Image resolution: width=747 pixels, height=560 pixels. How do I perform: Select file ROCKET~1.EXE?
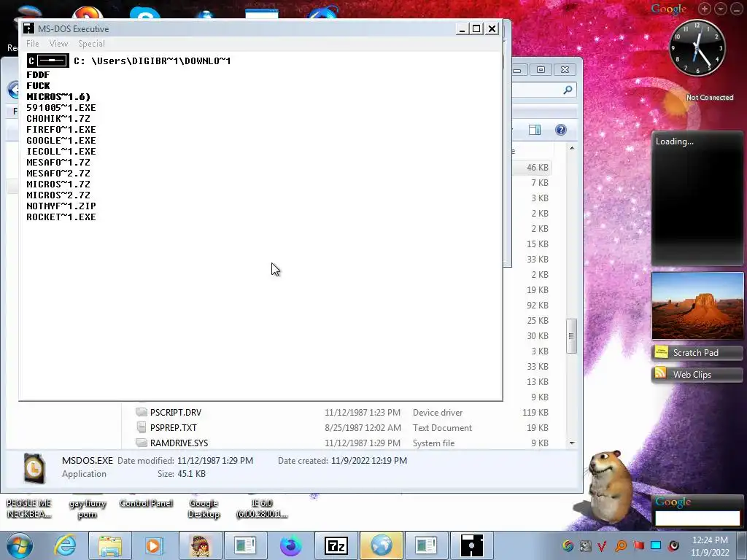[61, 217]
